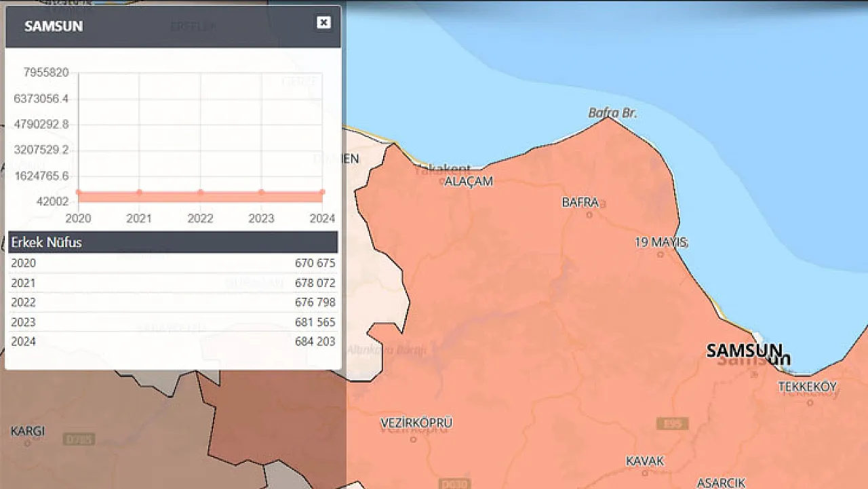Click the value 681 565
The height and width of the screenshot is (489, 868).
[x=315, y=322]
